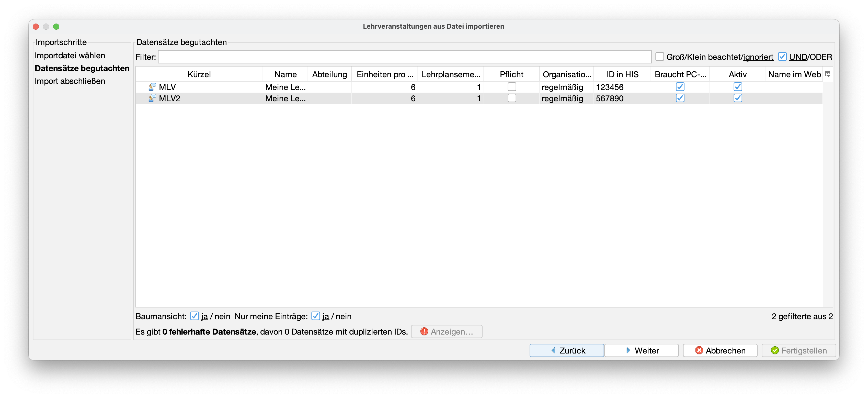The image size is (868, 398).
Task: Sort by the Abteilung column header
Action: click(329, 74)
